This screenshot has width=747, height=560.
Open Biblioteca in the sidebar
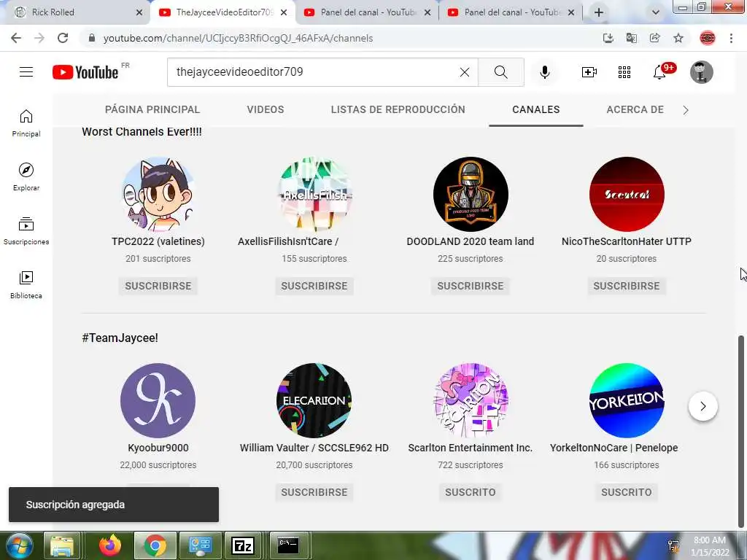tap(26, 285)
